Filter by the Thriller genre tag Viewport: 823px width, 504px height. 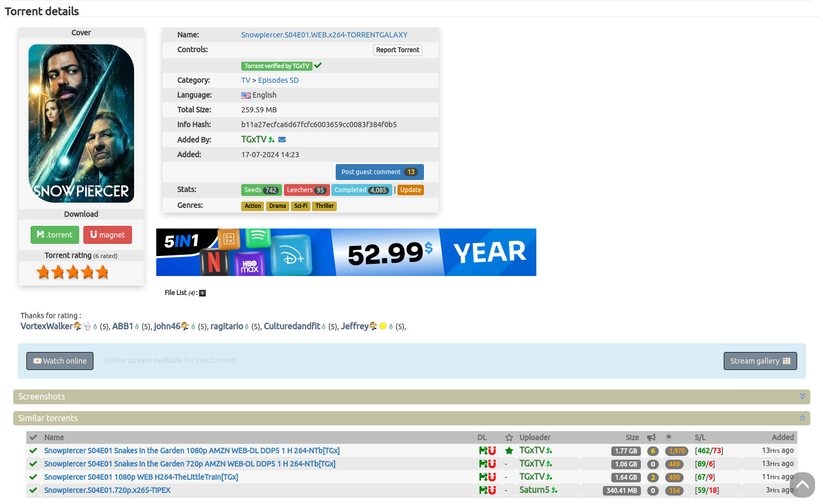[325, 206]
